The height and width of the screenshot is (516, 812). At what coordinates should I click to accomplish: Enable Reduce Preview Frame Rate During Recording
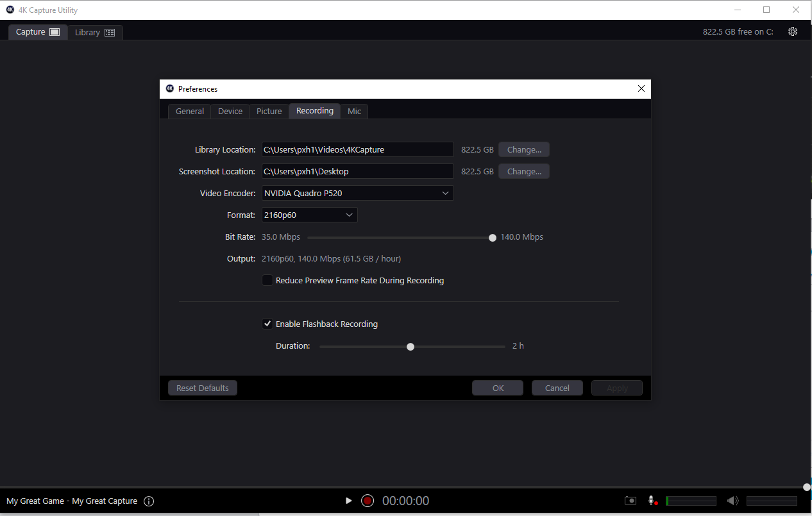point(267,280)
